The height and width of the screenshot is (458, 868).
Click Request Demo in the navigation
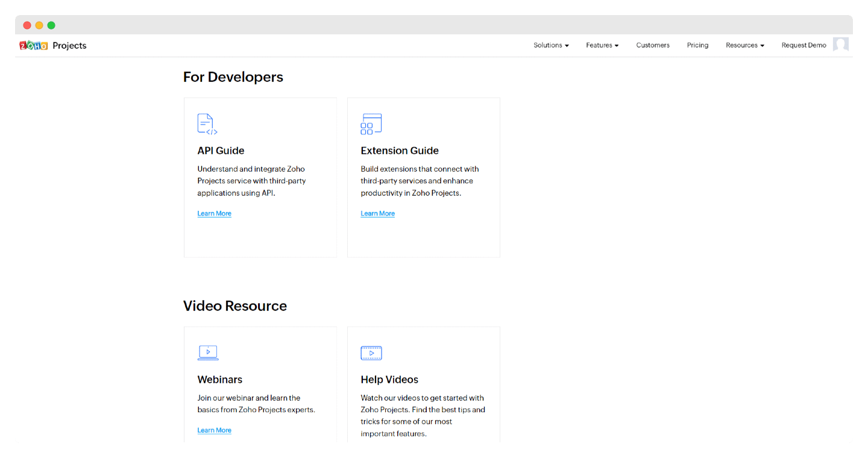click(x=804, y=45)
